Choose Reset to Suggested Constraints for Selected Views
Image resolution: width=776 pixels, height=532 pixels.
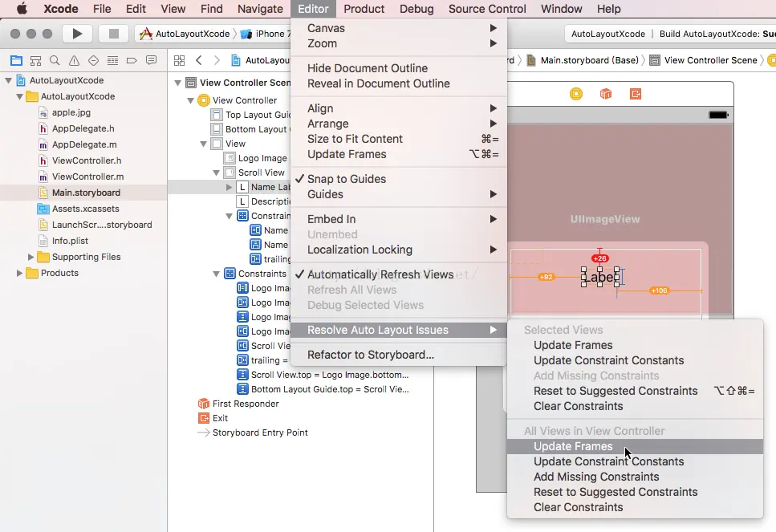click(635, 391)
